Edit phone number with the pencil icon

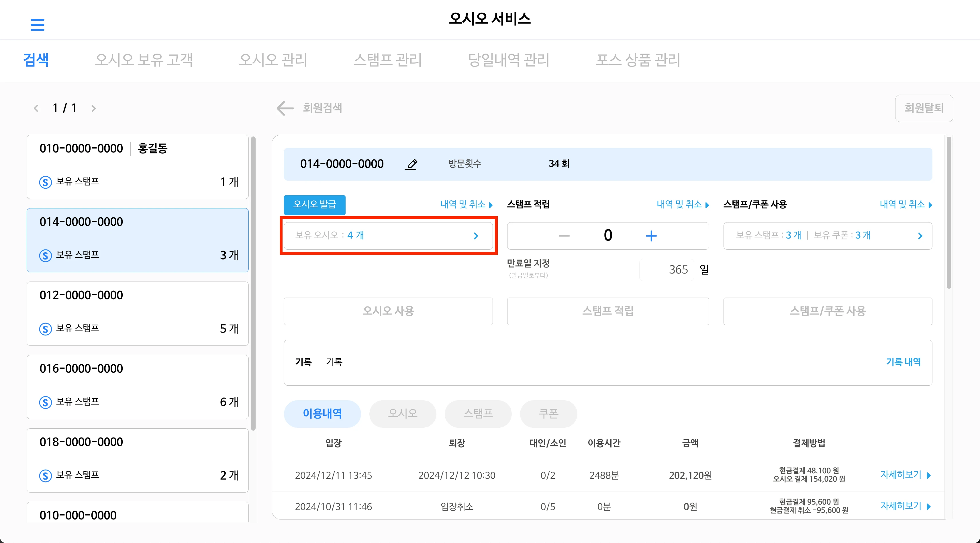(x=411, y=164)
